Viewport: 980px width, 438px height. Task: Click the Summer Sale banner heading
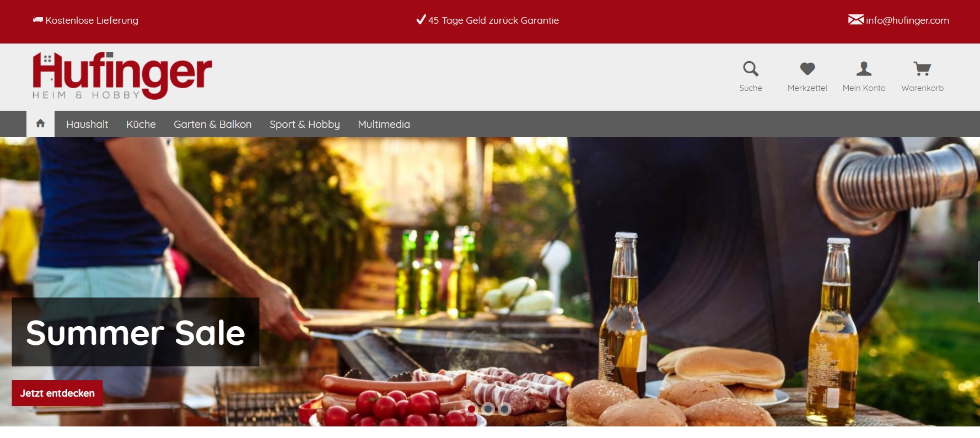pos(136,332)
